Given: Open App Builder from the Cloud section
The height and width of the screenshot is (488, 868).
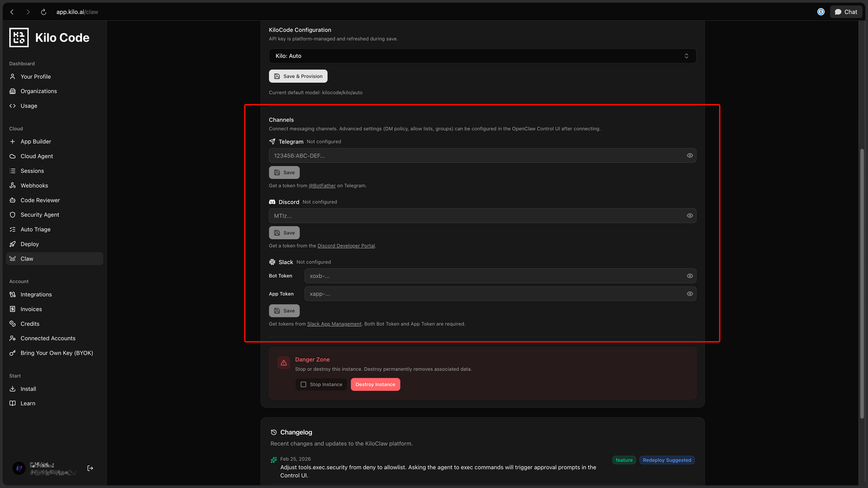Looking at the screenshot, I should [x=55, y=142].
